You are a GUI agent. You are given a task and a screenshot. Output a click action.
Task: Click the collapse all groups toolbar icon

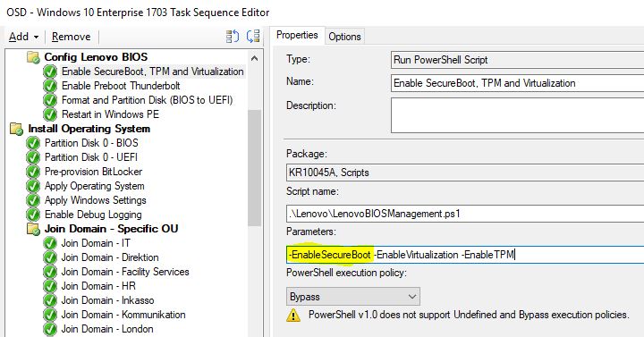pyautogui.click(x=253, y=36)
